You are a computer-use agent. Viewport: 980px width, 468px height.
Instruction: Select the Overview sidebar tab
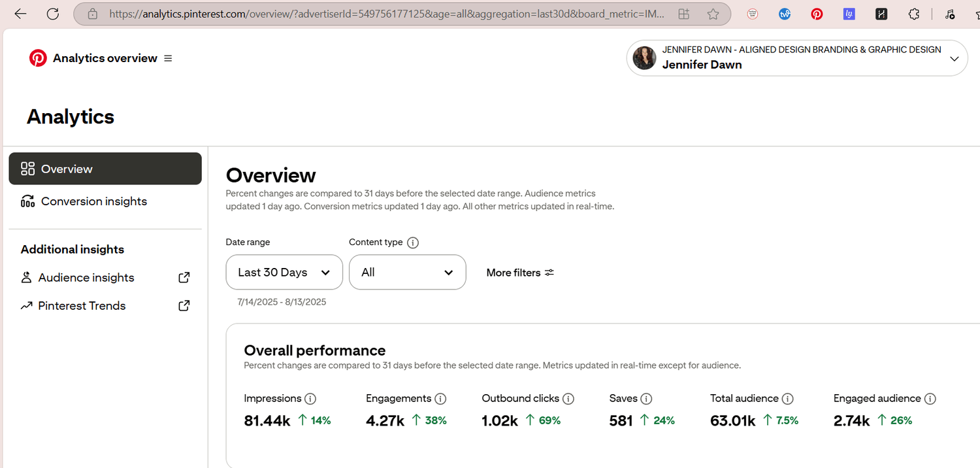(x=105, y=169)
